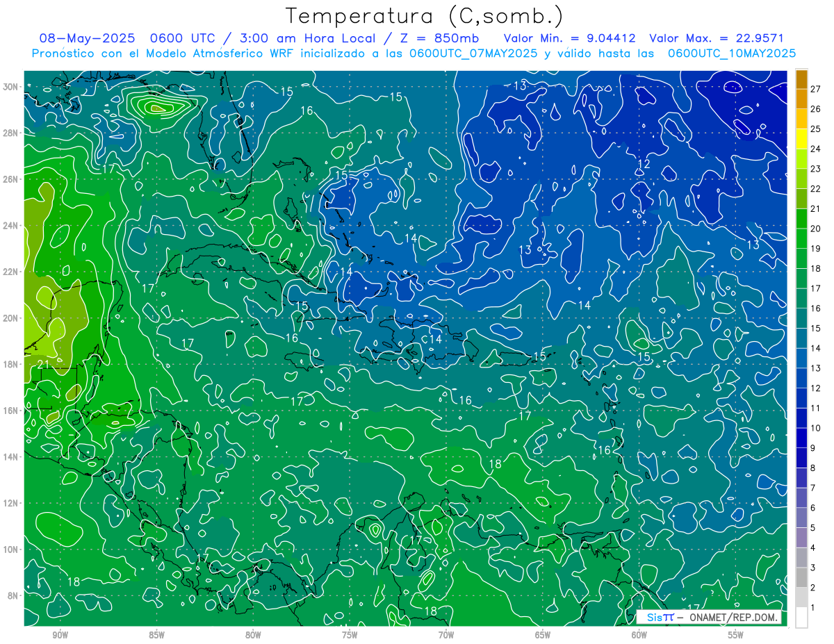The height and width of the screenshot is (644, 834).
Task: Click the "70W" longitude axis label
Action: point(446,636)
